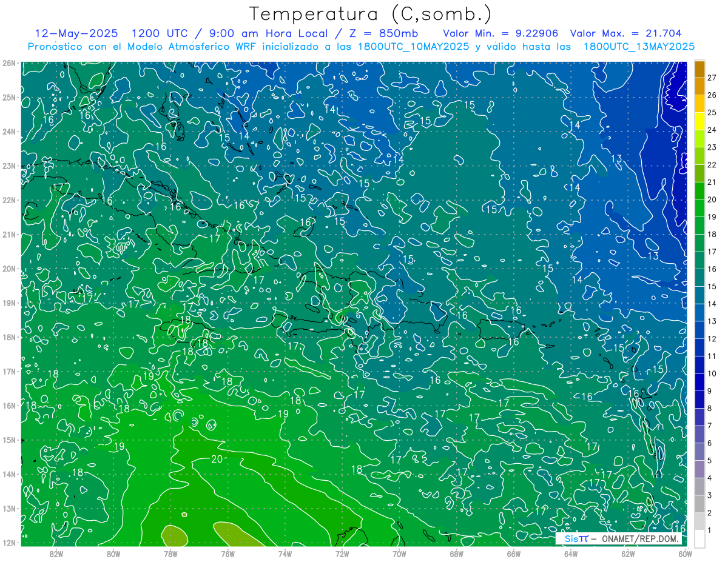Select the '1800UTC_13MAY2025' validity time
This screenshot has height=562, width=728.
coord(639,47)
